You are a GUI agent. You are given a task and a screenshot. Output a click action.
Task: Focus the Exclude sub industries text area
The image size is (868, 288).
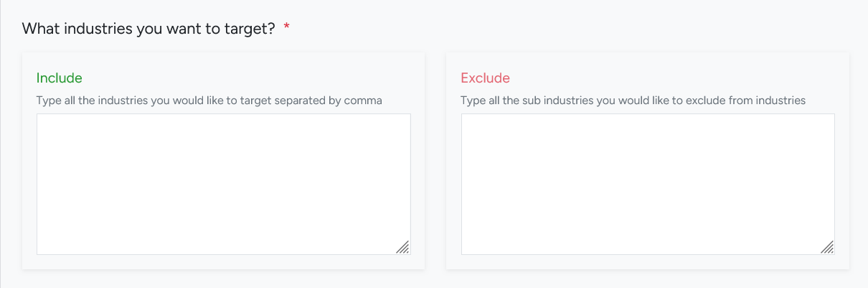[x=648, y=184]
